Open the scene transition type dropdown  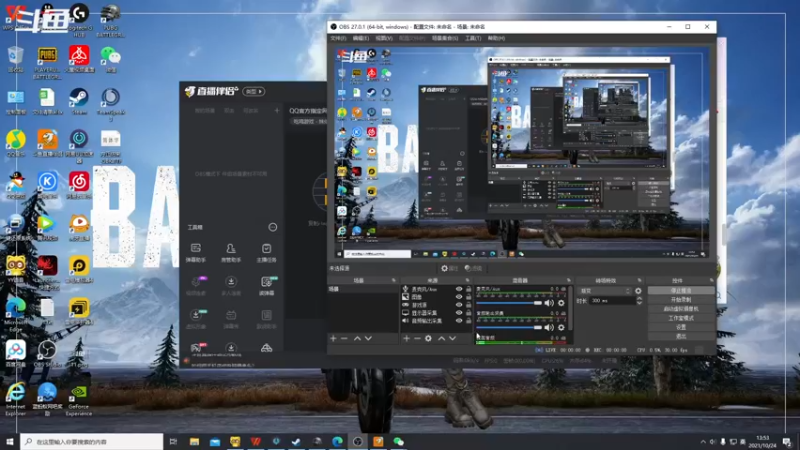coord(605,291)
